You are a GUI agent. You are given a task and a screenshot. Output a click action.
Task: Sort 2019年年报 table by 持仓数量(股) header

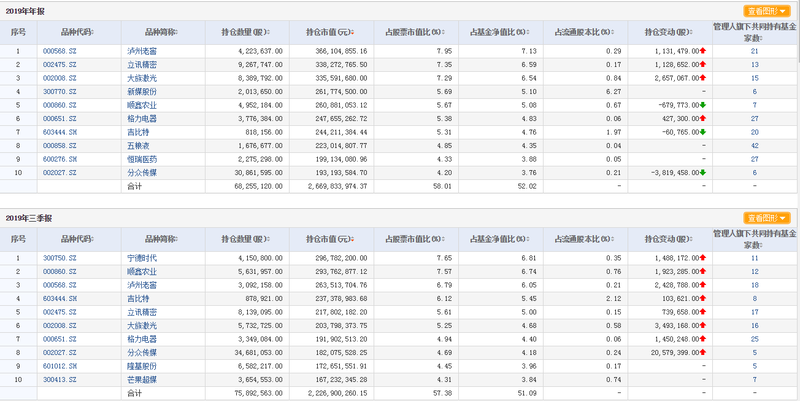245,32
